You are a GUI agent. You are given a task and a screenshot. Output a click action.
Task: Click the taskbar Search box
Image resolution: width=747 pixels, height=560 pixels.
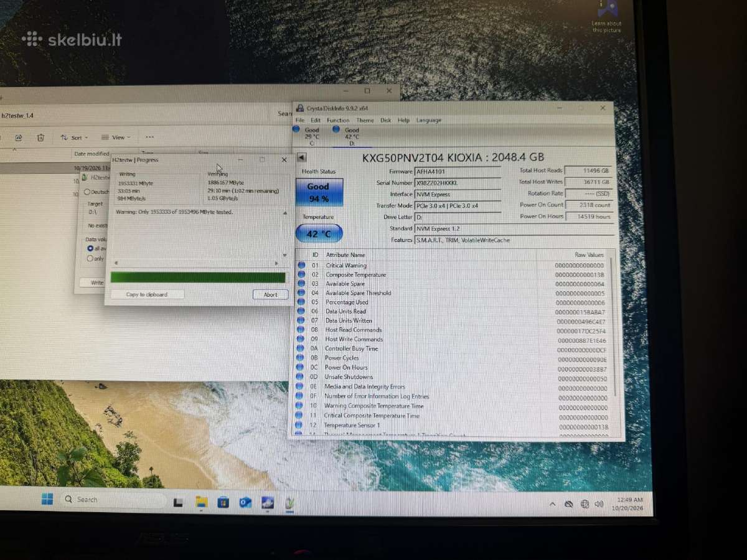tap(113, 499)
